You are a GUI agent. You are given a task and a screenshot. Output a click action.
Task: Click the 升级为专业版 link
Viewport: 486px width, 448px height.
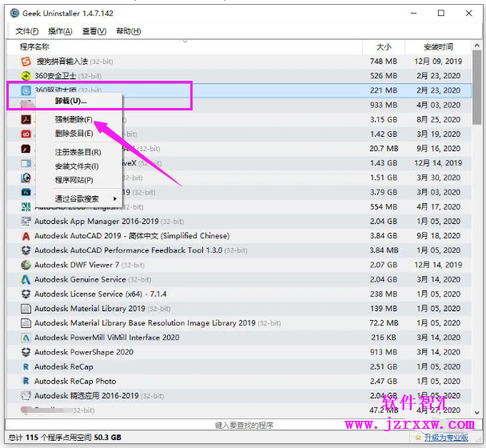coord(446,438)
